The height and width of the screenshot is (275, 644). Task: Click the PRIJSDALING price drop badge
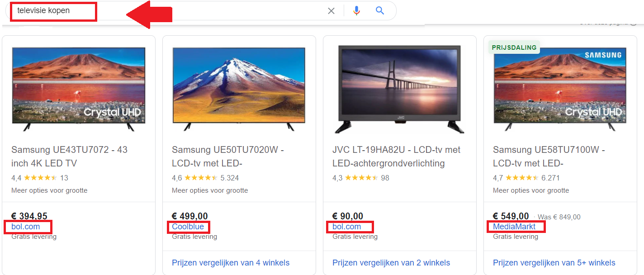tap(514, 47)
